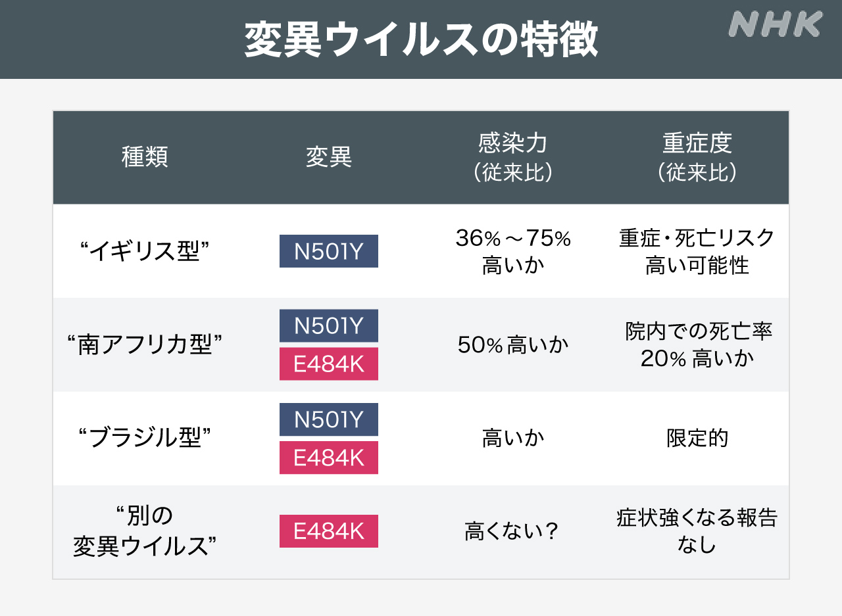Viewport: 842px width, 616px height.
Task: Click the 36%～75% 高いか cell
Action: click(x=513, y=252)
